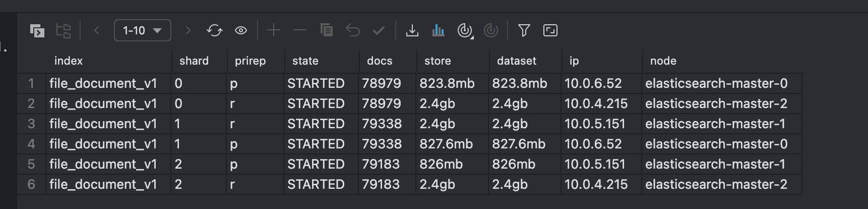Image resolution: width=868 pixels, height=209 pixels.
Task: Sort by the store column header
Action: coord(438,61)
